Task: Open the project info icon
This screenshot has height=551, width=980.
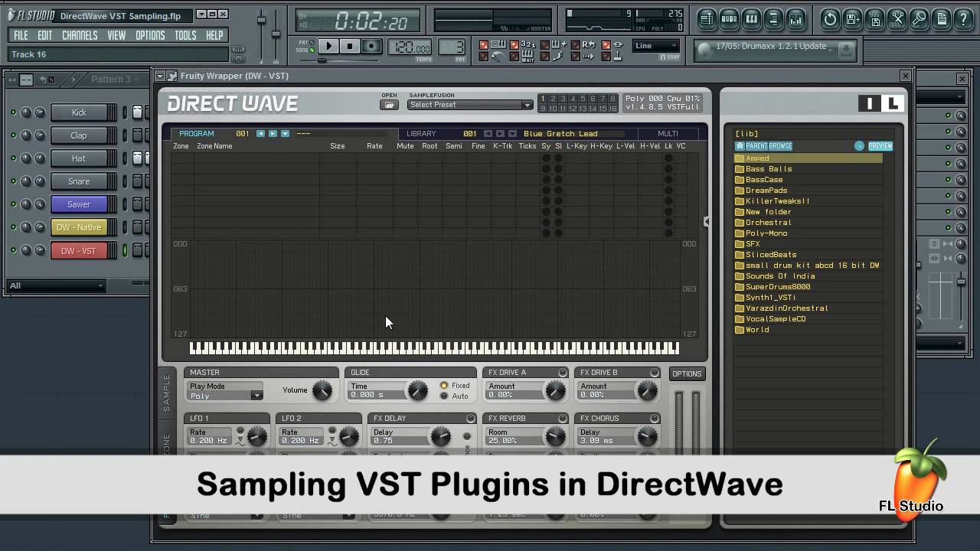Action: [x=942, y=19]
